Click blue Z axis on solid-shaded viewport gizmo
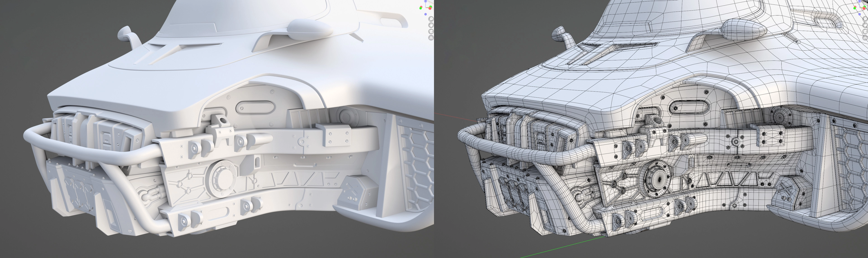 [426, 1]
